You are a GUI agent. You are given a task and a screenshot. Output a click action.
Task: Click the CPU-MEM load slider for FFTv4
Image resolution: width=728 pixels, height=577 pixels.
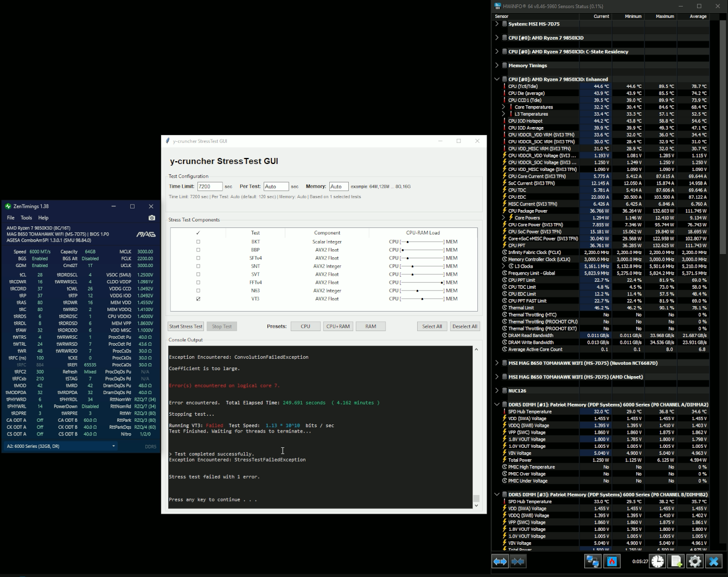pos(422,282)
